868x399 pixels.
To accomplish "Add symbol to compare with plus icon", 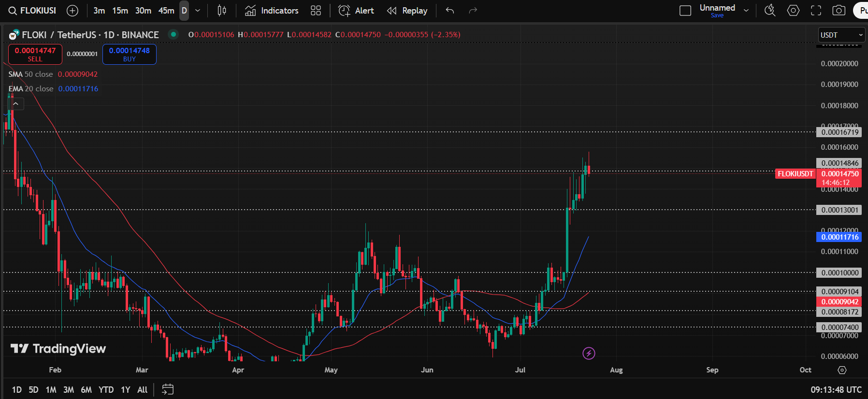I will click(x=72, y=11).
